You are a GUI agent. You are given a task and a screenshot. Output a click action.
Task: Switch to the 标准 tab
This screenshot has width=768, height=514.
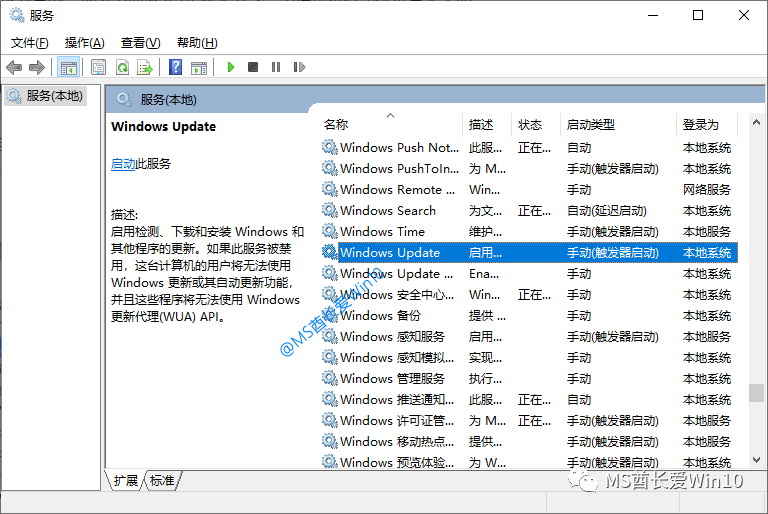162,481
